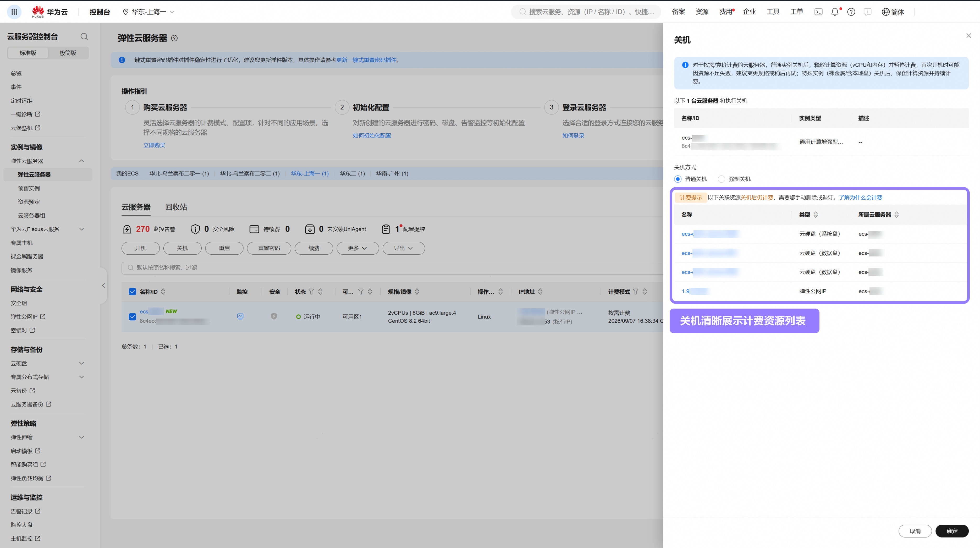Select 普通关机 radio option
Screen dimensions: 980x548
point(678,179)
